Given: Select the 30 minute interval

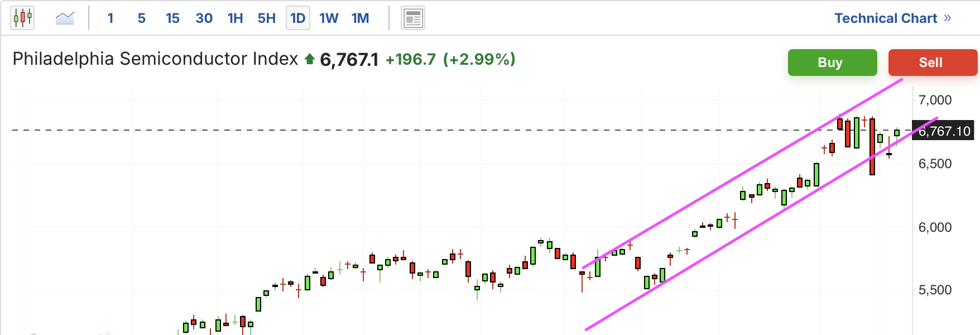Looking at the screenshot, I should 204,18.
